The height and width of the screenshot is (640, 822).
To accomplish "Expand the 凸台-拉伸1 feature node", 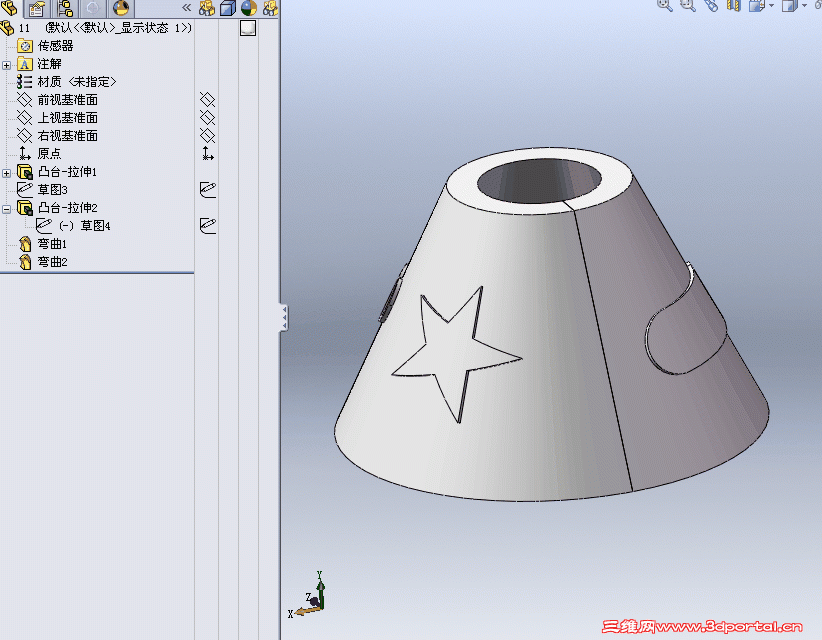I will [x=8, y=171].
